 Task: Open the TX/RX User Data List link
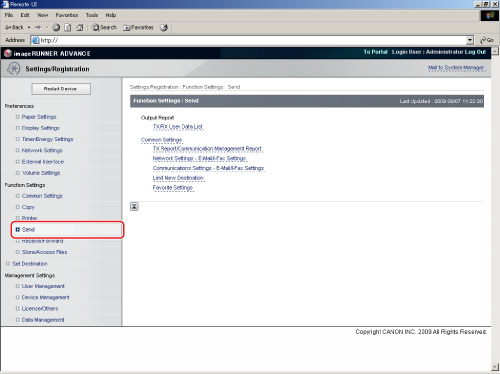[178, 127]
